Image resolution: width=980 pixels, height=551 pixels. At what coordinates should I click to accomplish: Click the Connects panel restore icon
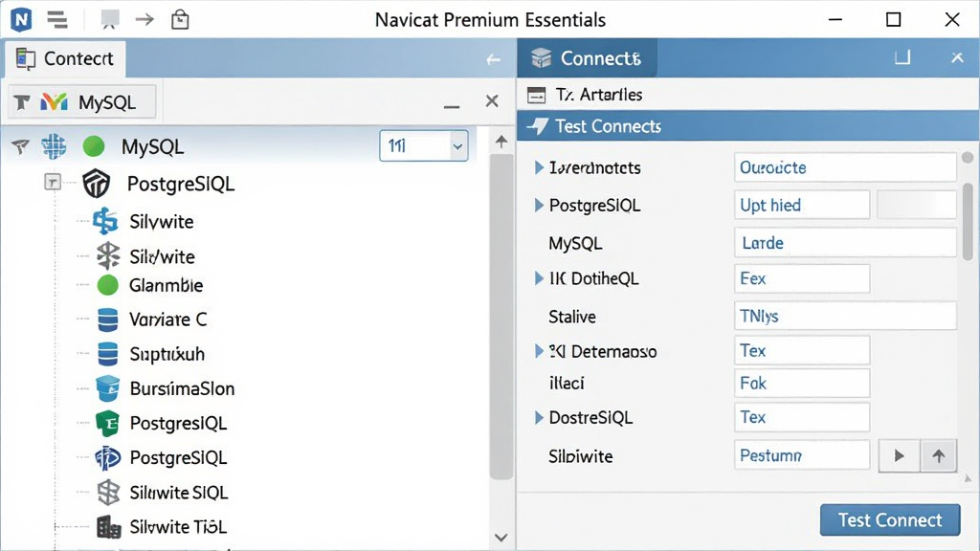coord(902,58)
